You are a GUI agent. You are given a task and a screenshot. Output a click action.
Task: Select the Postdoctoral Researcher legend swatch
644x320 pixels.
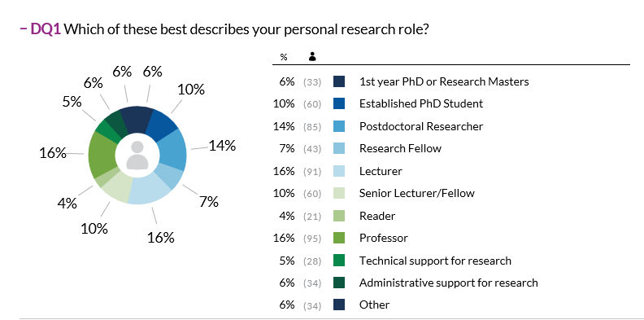339,126
